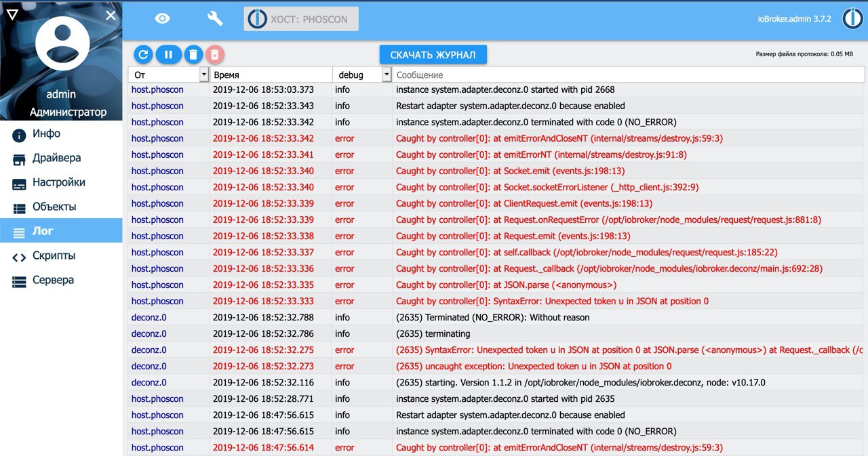The width and height of the screenshot is (868, 456).
Task: Select Socket.emit events.js:198:13 error message
Action: click(511, 171)
